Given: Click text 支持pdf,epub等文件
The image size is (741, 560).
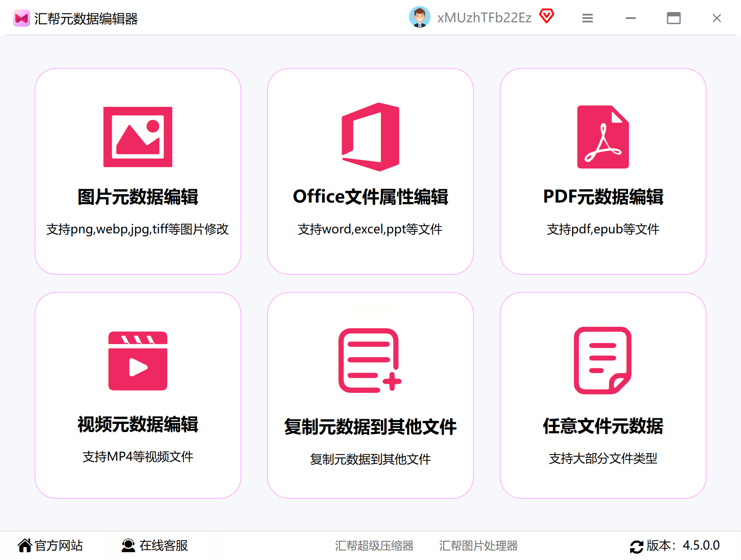Looking at the screenshot, I should click(603, 229).
